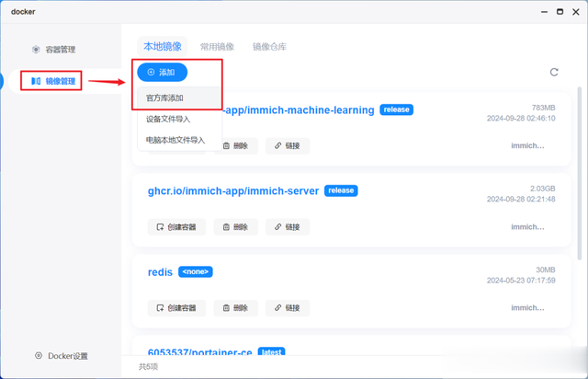Switch to the 镜像仓库 tab

pyautogui.click(x=269, y=47)
